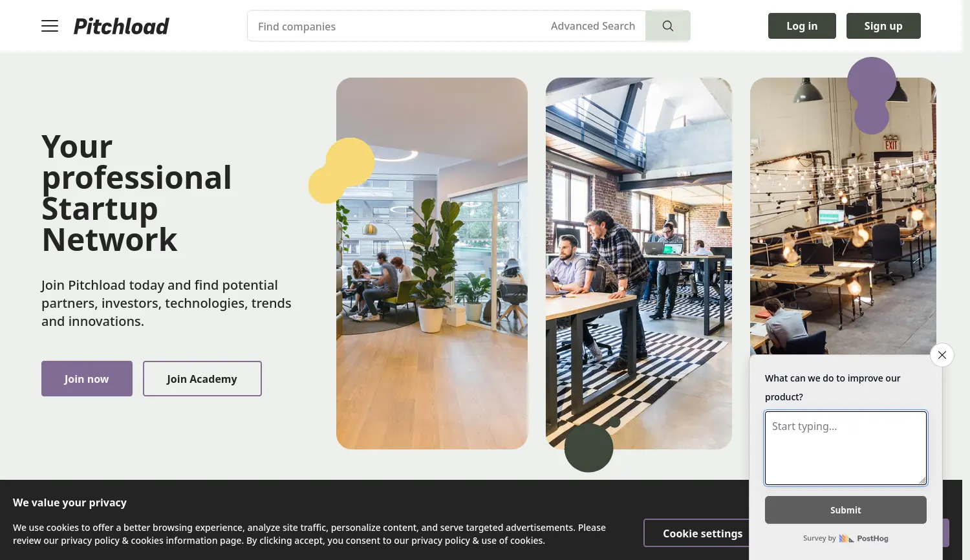Click the yellow decorative blob shape
Screen dimensions: 970x560
[x=341, y=171]
